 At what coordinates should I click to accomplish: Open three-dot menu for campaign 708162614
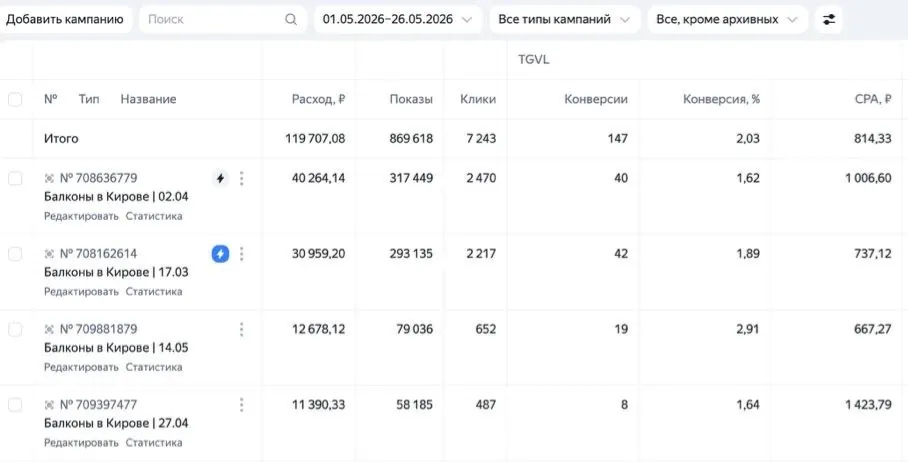tap(241, 254)
